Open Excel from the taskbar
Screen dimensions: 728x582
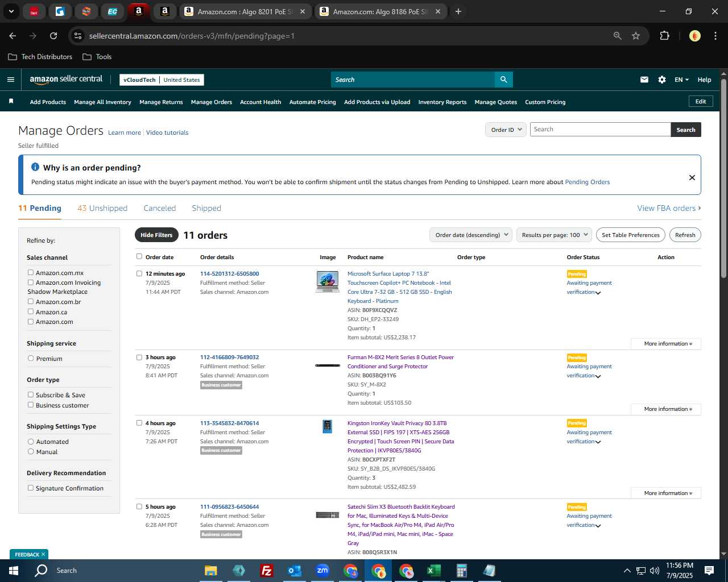[x=434, y=571]
